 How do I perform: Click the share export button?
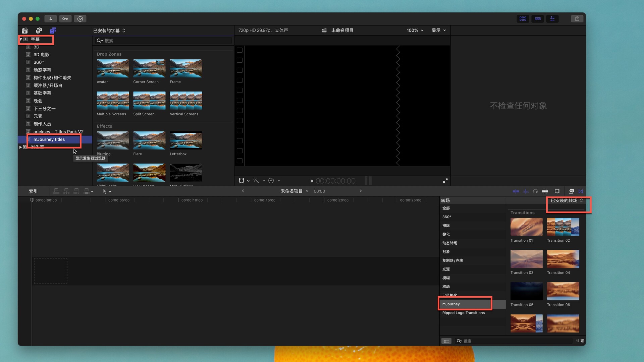click(x=577, y=19)
